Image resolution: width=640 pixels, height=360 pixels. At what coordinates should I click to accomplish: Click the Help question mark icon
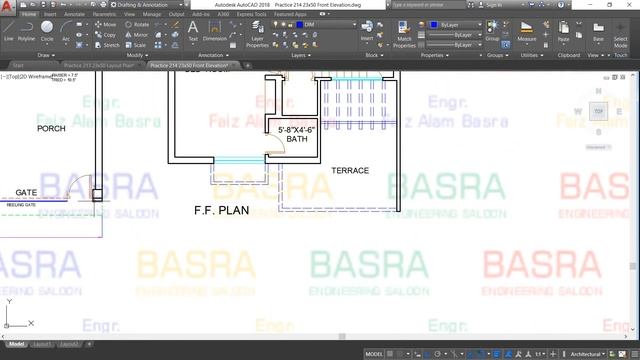[x=561, y=5]
